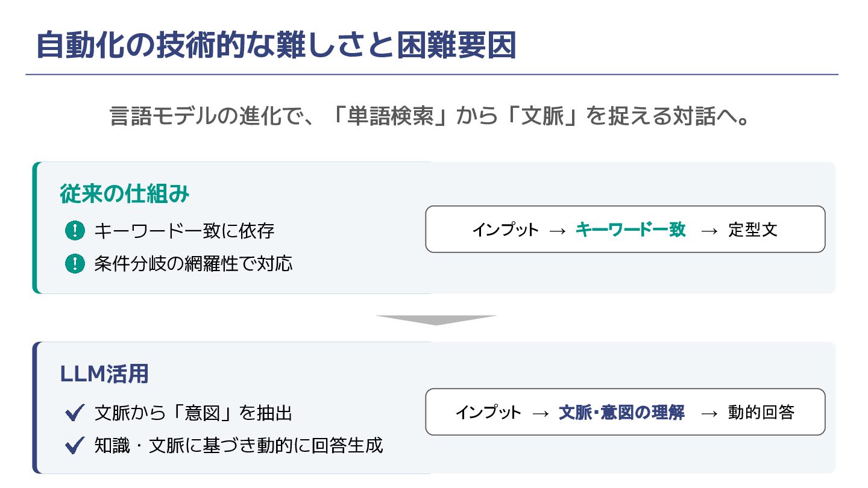
Task: Click the checkmark beside 知識・文脈に基づき動的に回答生成
Action: (75, 446)
